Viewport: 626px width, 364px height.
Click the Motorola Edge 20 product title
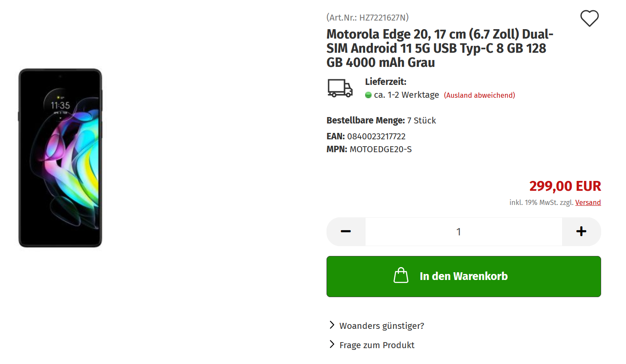click(x=440, y=48)
